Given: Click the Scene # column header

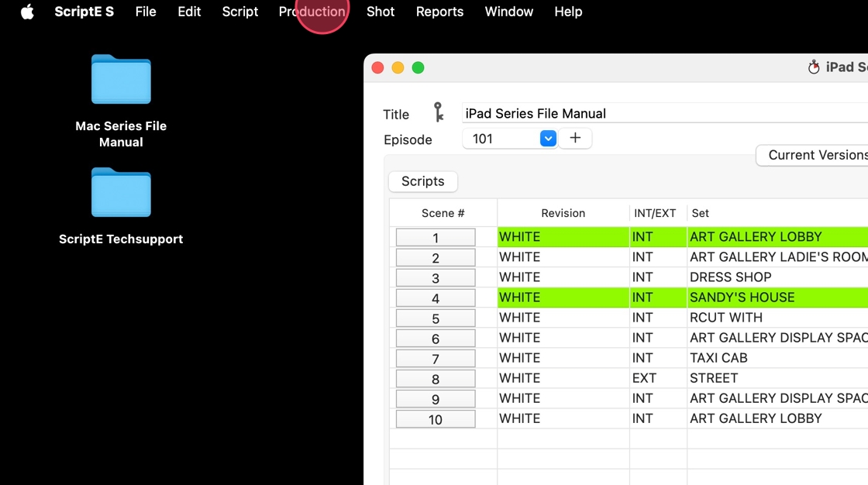Looking at the screenshot, I should click(x=443, y=213).
